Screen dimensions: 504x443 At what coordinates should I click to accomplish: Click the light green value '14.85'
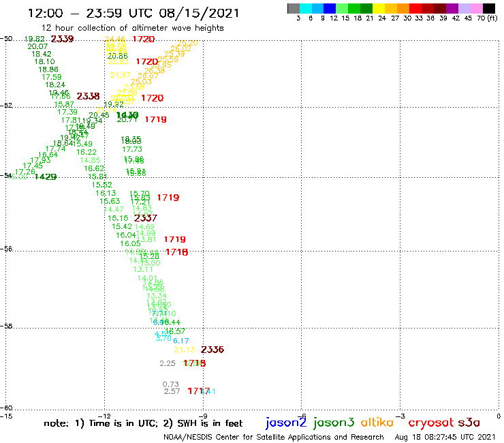click(90, 160)
